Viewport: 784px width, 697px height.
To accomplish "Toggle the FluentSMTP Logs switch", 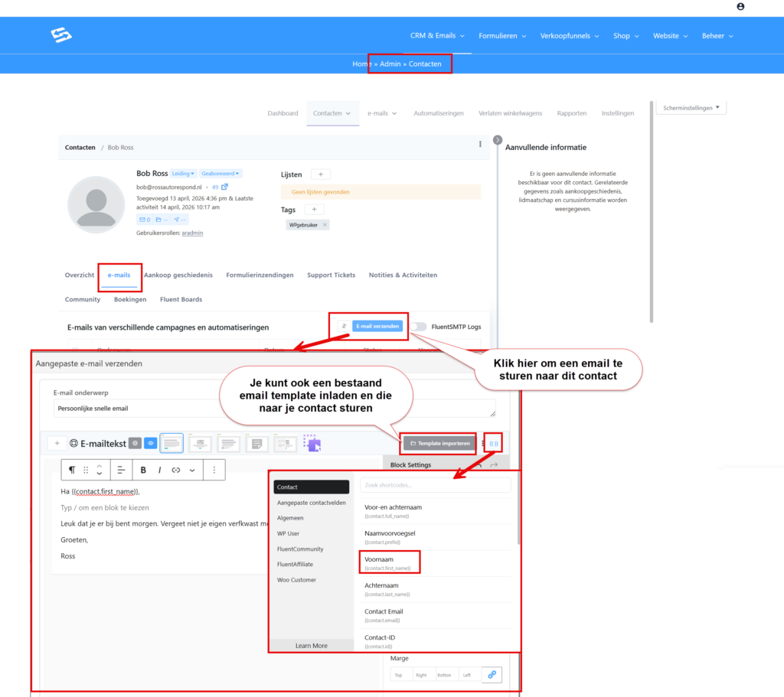I will (x=418, y=327).
